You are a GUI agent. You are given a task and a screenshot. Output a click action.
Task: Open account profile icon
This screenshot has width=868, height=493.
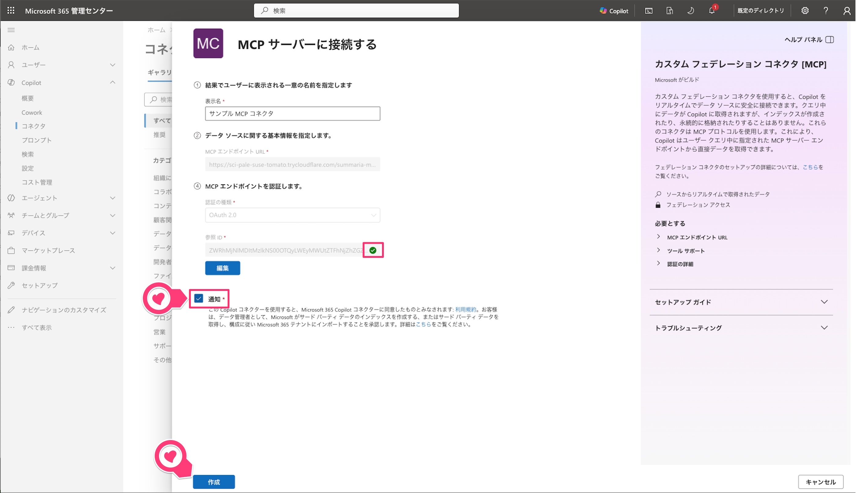pyautogui.click(x=847, y=11)
